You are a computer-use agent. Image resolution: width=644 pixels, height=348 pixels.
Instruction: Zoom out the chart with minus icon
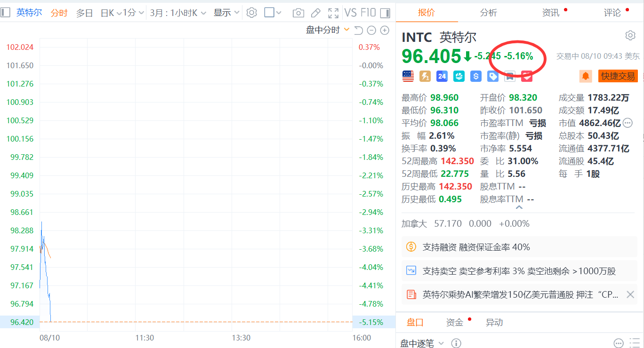pos(371,31)
